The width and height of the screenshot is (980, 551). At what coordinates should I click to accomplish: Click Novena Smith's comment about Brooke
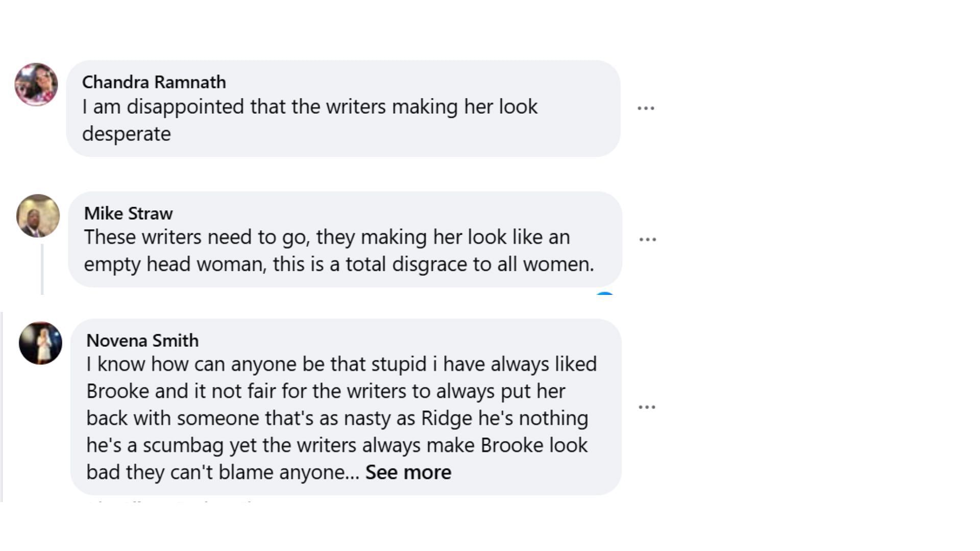point(341,418)
